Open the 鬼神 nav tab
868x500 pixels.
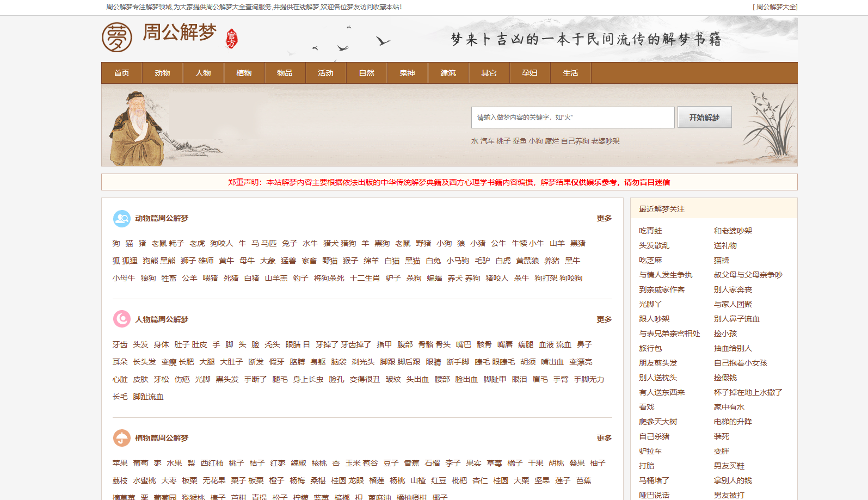click(408, 73)
